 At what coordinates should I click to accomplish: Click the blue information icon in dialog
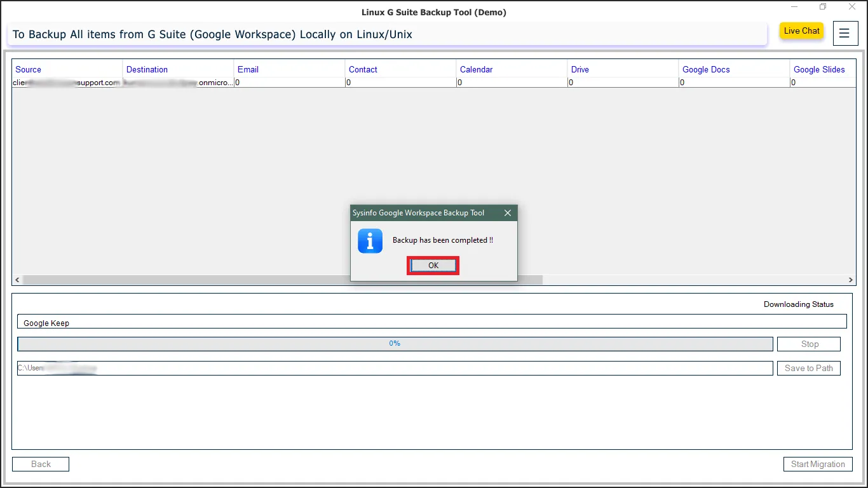point(370,241)
